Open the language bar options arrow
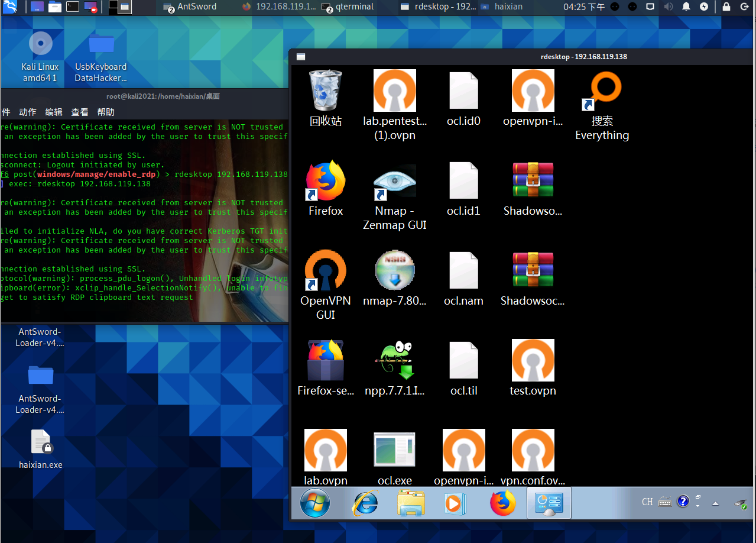Image resolution: width=756 pixels, height=543 pixels. (698, 506)
